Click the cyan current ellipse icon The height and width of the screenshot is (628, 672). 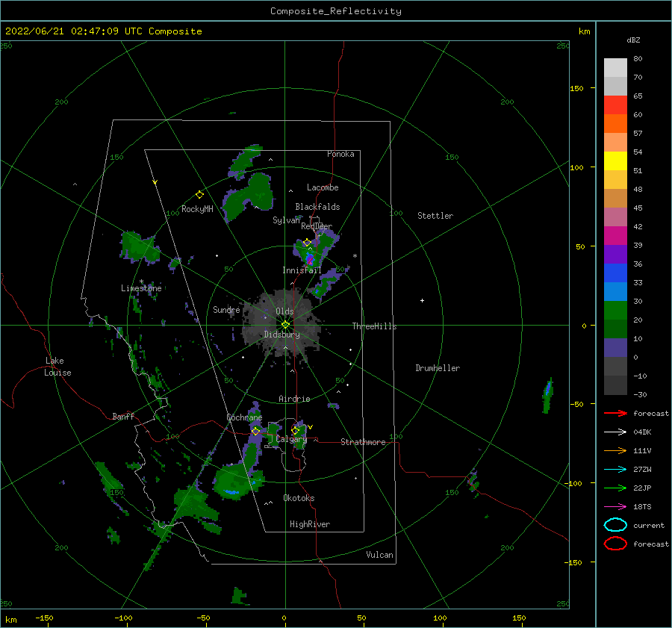tap(615, 525)
